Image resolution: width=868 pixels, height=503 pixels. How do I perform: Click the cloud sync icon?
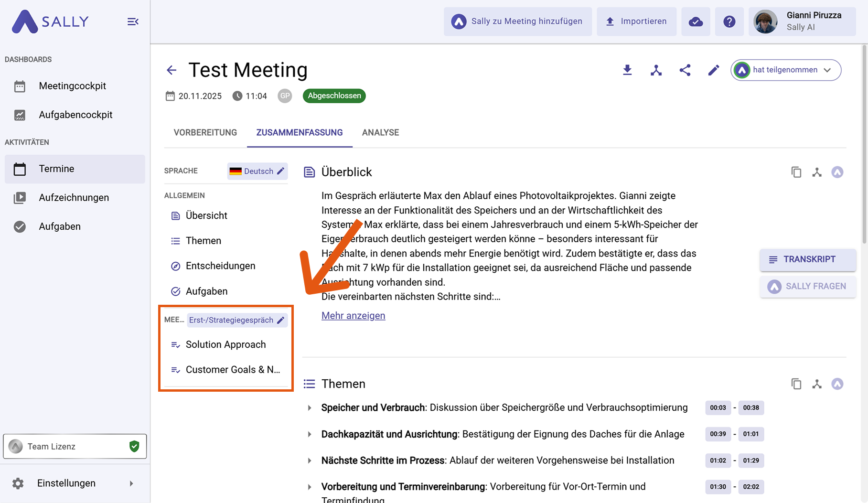[696, 21]
